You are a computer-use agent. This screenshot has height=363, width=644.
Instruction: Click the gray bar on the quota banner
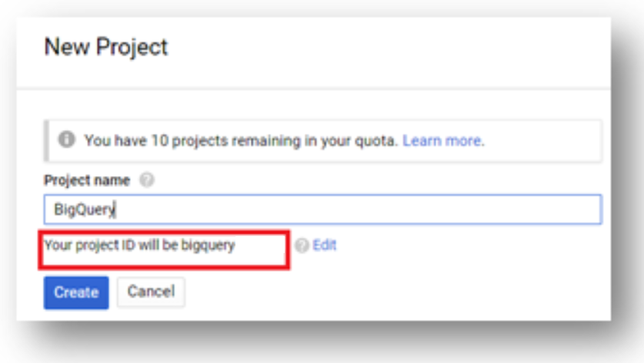[46, 141]
